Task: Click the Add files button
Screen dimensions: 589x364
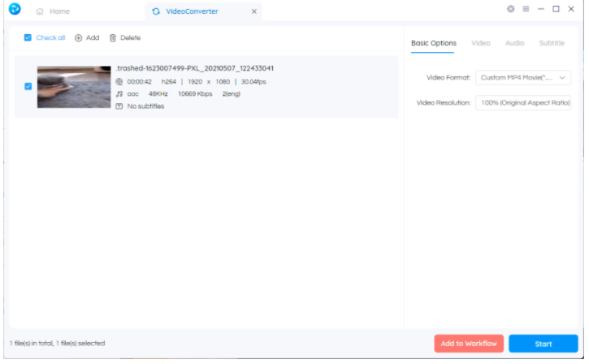Action: tap(87, 37)
